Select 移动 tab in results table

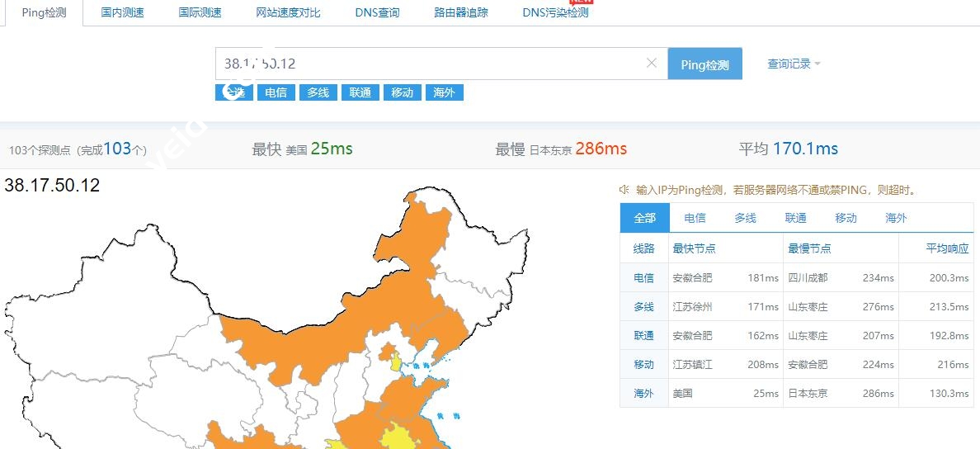846,218
